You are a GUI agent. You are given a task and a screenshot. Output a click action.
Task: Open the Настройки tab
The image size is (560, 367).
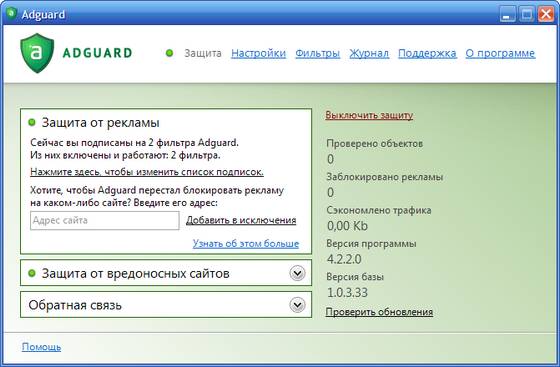click(x=259, y=53)
